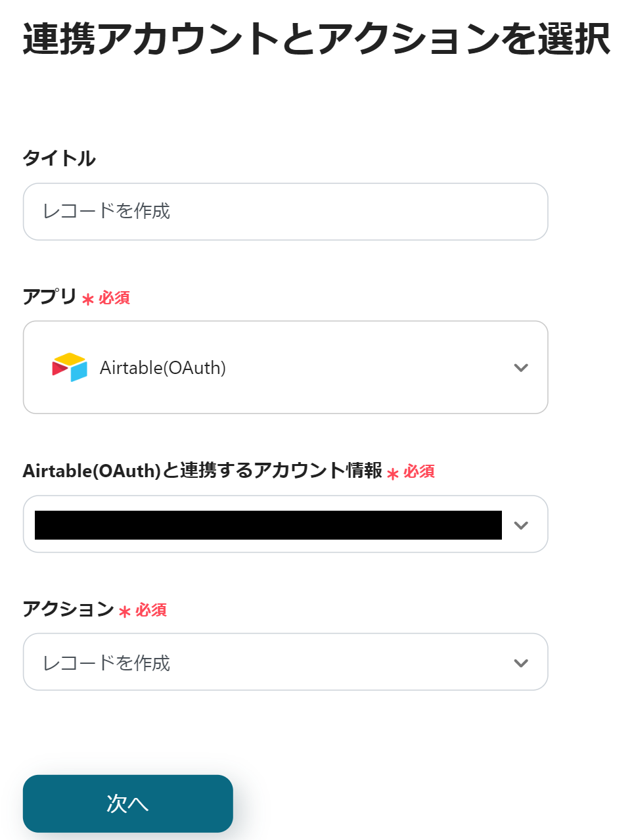Click the アクション field label
Screen dimensions: 632x840
click(x=68, y=609)
